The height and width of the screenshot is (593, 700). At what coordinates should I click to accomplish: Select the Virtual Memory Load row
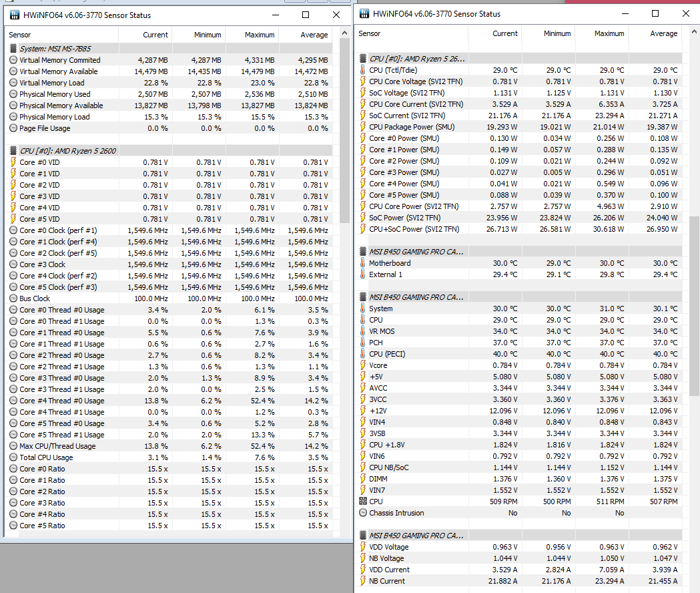169,83
